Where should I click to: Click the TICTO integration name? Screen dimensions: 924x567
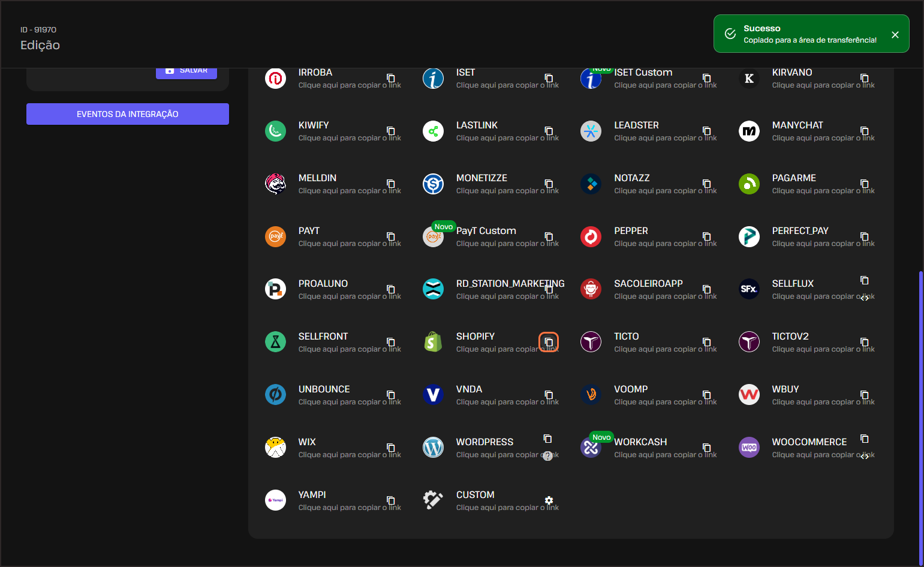[627, 337]
